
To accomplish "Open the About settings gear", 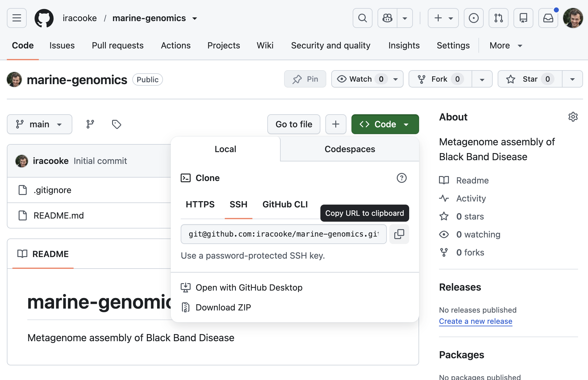I will coord(573,117).
